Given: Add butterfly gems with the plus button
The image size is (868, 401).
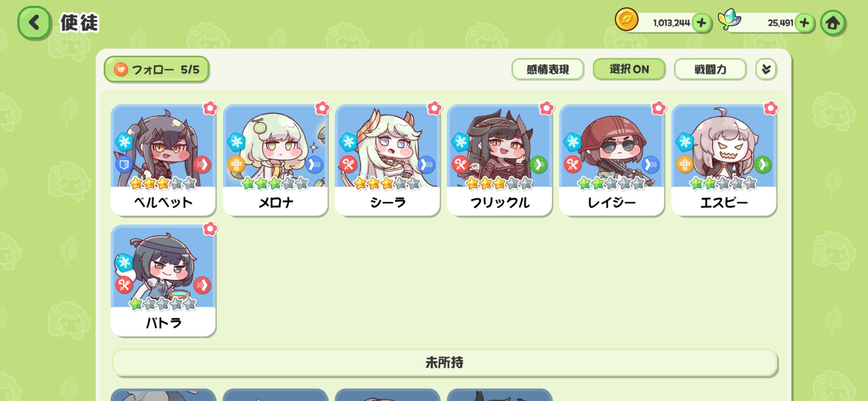Looking at the screenshot, I should point(804,23).
